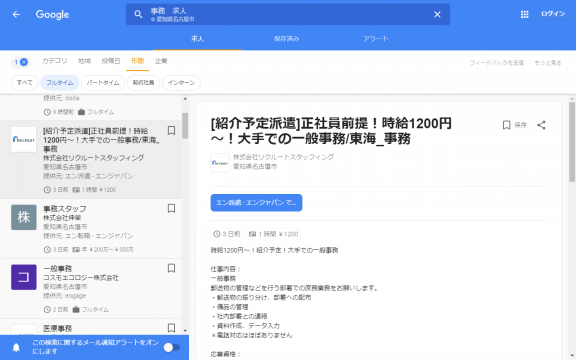
Task: Click the magnifier search icon
Action: 138,14
